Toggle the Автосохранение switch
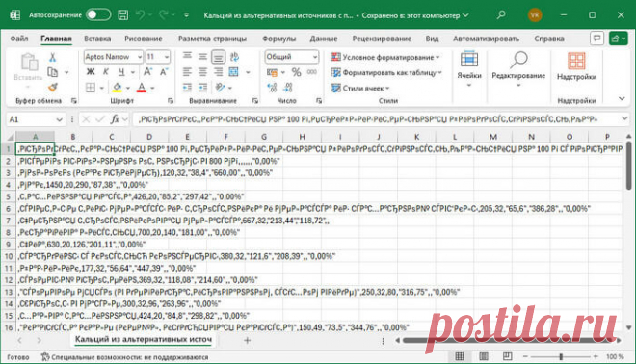Viewport: 636px width, 364px height. (98, 15)
